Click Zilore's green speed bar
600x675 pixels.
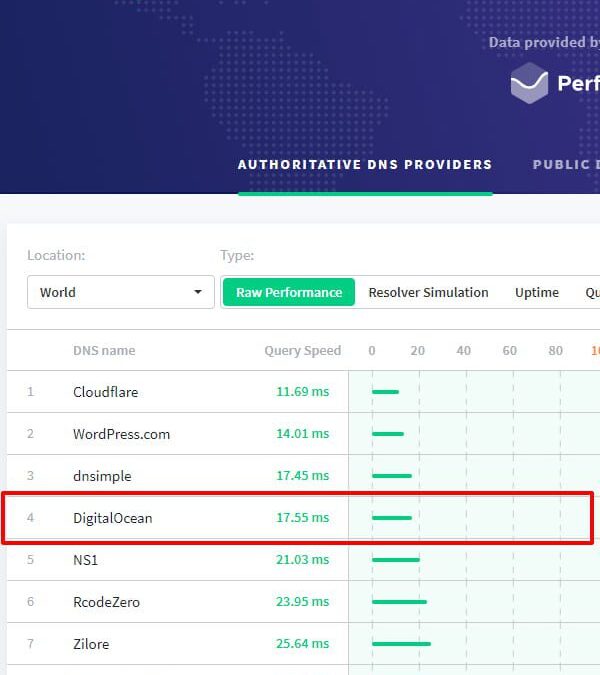[x=402, y=644]
